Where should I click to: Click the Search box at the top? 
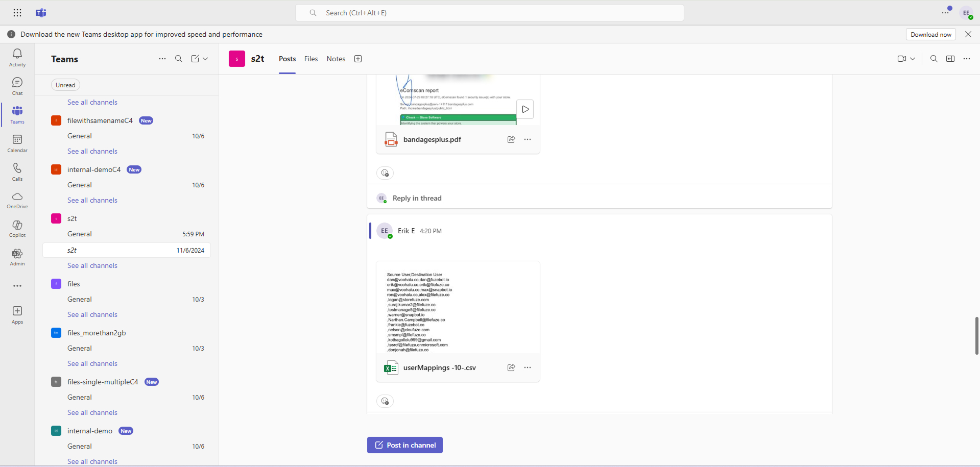click(489, 13)
